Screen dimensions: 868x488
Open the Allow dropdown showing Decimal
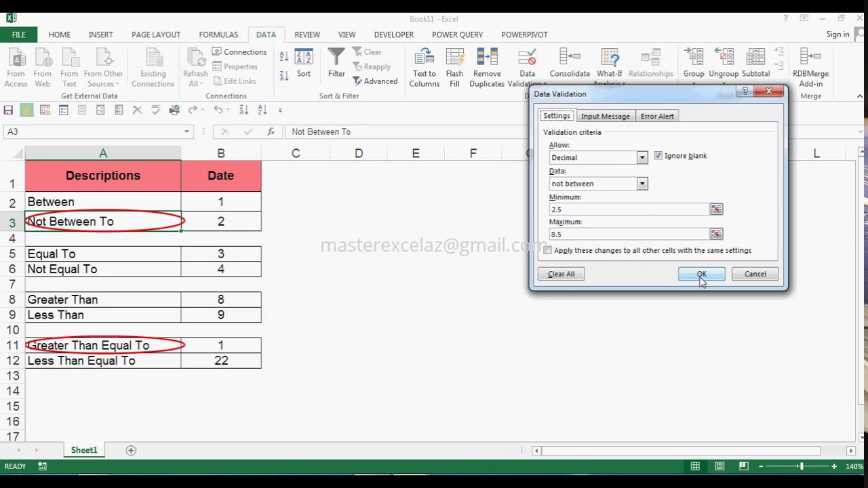(642, 157)
